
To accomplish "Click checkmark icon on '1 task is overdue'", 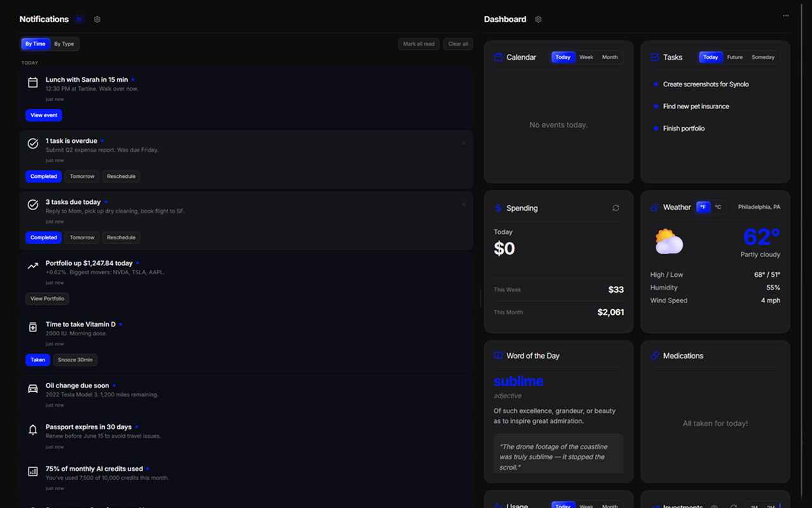I will pyautogui.click(x=33, y=144).
